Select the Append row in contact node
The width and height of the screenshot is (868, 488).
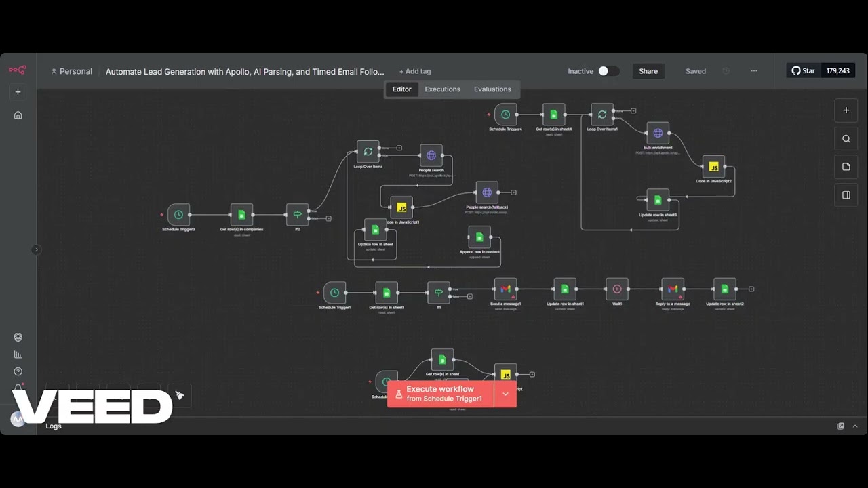tap(479, 237)
